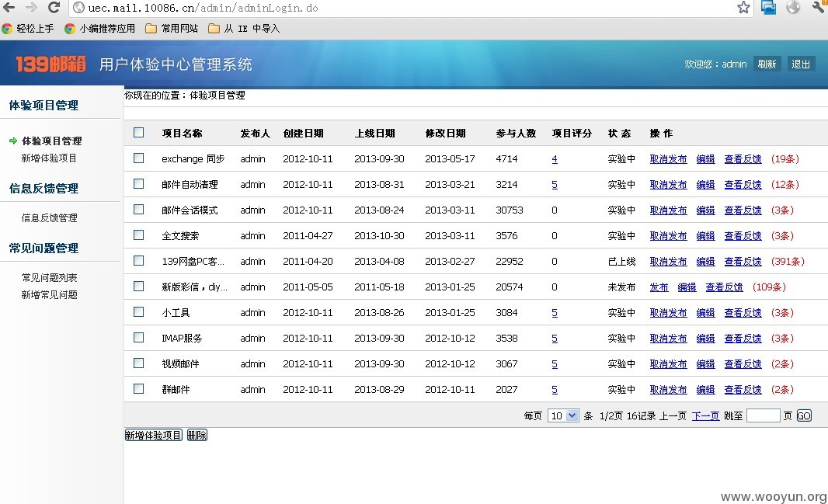Open 轻松上手 bookmark
This screenshot has width=828, height=504.
pyautogui.click(x=28, y=29)
